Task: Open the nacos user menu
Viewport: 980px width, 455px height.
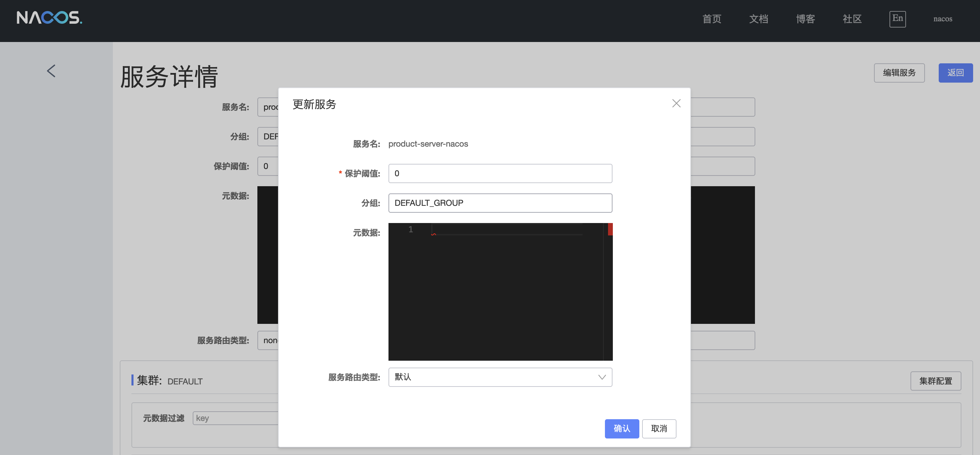Action: click(942, 19)
